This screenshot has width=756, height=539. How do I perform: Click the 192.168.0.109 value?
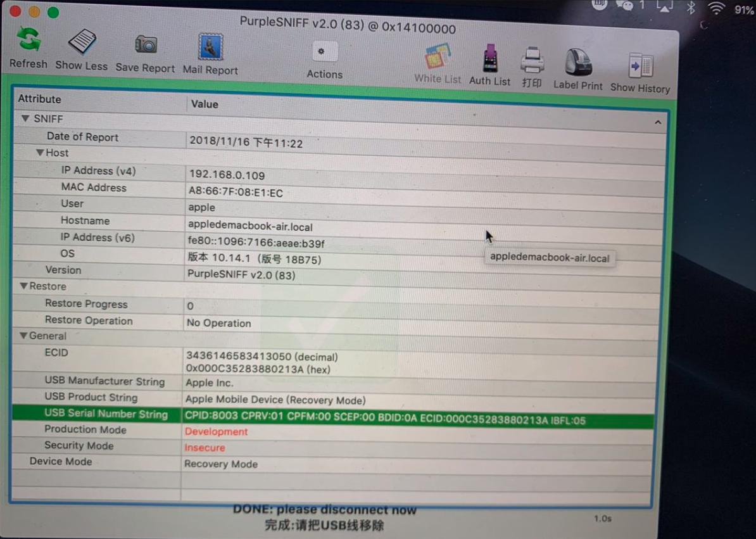click(x=227, y=175)
